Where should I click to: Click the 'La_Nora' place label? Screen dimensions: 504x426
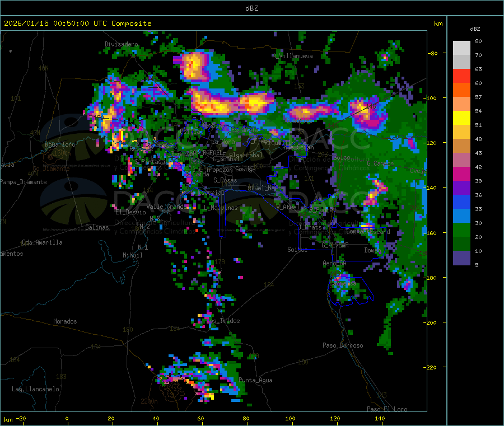coord(223,142)
